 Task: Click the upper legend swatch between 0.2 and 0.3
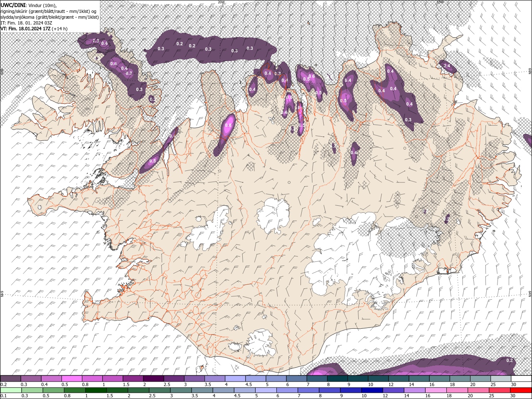pos(10,379)
